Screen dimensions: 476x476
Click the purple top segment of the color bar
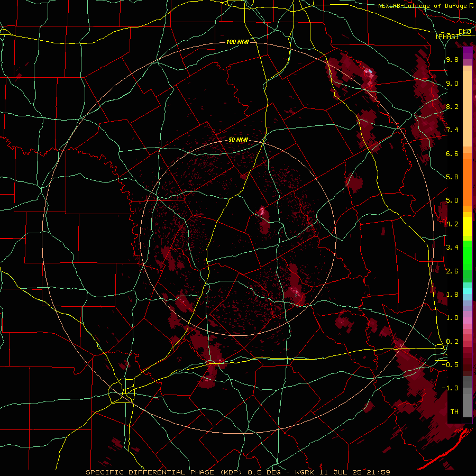click(x=467, y=53)
